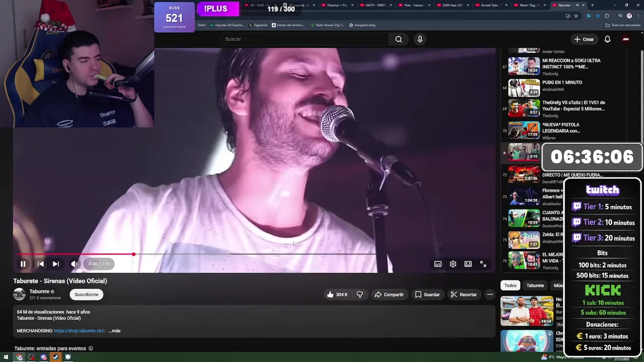
Task: Open weather widget in system tray
Action: [562, 357]
